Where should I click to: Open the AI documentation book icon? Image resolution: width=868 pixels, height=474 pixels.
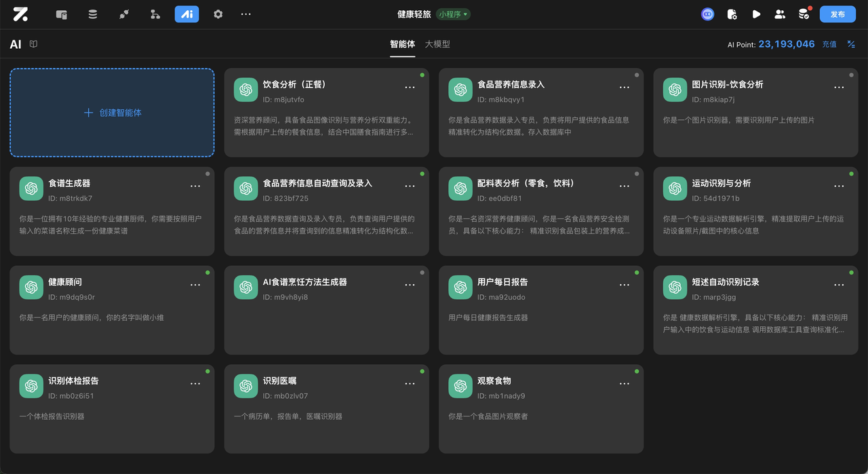click(x=33, y=44)
